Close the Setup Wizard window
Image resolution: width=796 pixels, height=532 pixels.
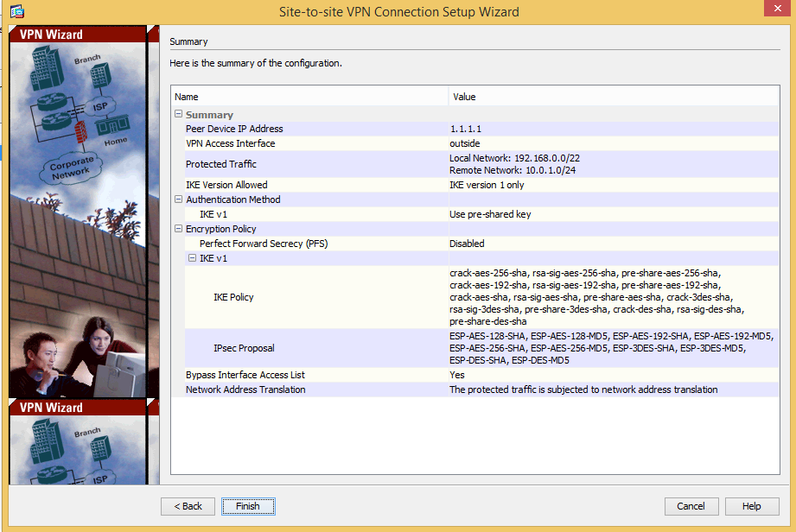click(x=777, y=8)
